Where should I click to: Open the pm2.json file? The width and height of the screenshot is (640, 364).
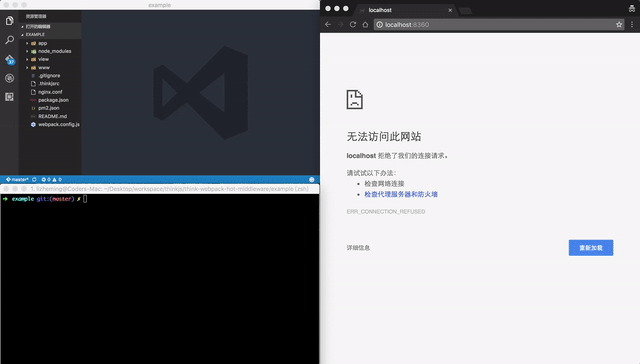pos(50,108)
